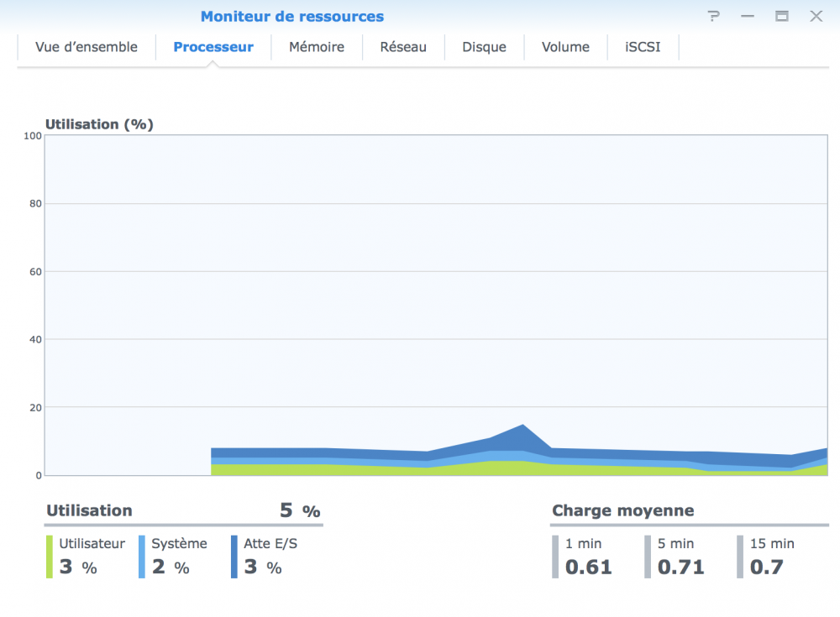Image resolution: width=840 pixels, height=617 pixels.
Task: Select the Processeur tab
Action: point(213,47)
